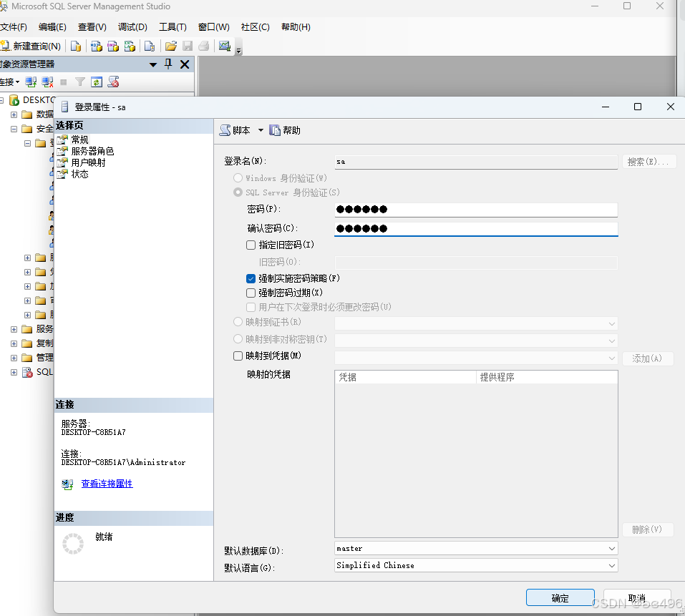Click the Open File folder icon
685x616 pixels.
click(x=171, y=46)
